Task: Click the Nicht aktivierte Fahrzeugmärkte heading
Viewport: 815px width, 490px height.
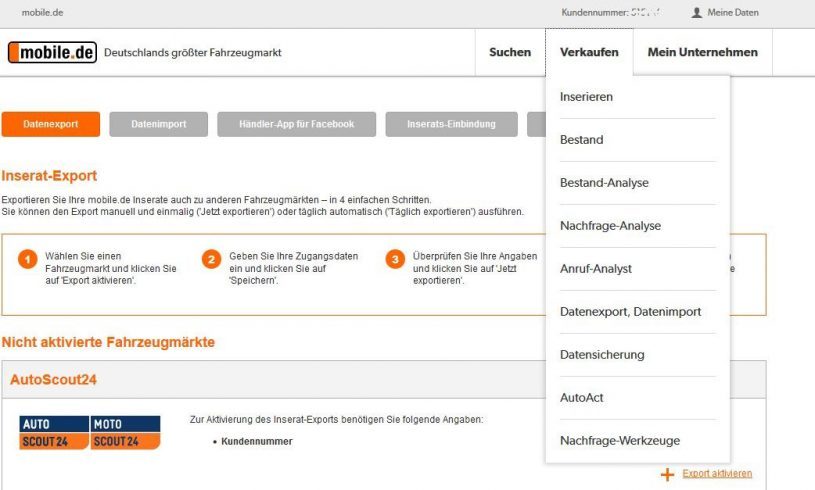Action: [x=108, y=342]
